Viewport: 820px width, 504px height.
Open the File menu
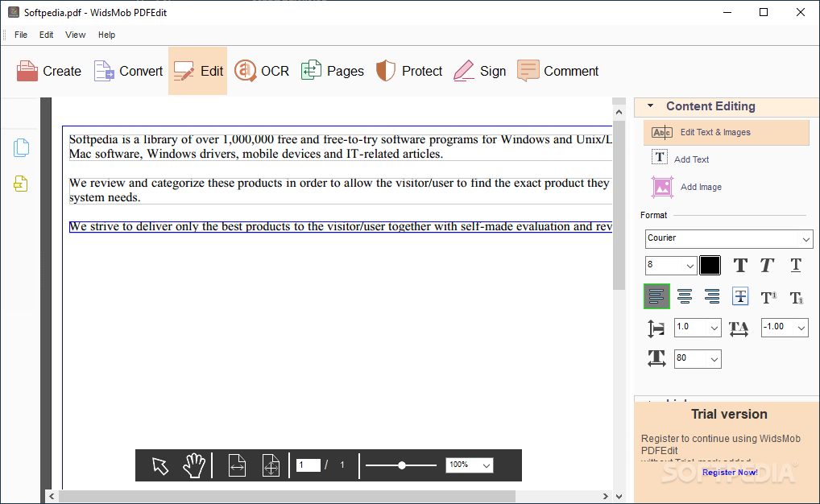21,35
